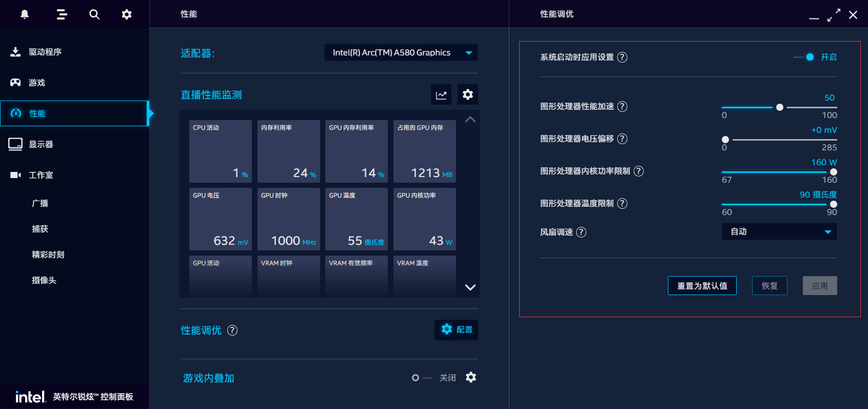
Task: Click the 驱动程序 download icon
Action: coord(15,52)
